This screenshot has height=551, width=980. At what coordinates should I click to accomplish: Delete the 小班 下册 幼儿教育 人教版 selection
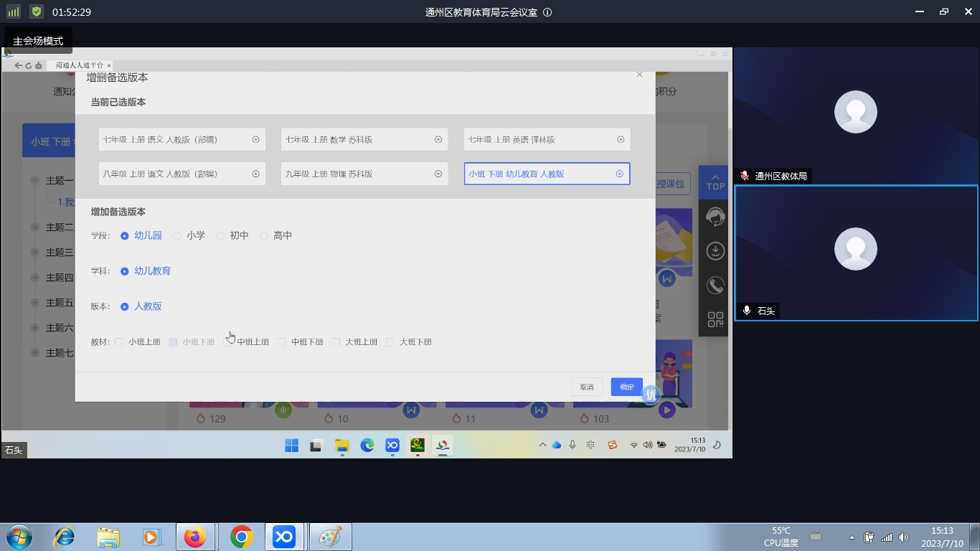[620, 174]
